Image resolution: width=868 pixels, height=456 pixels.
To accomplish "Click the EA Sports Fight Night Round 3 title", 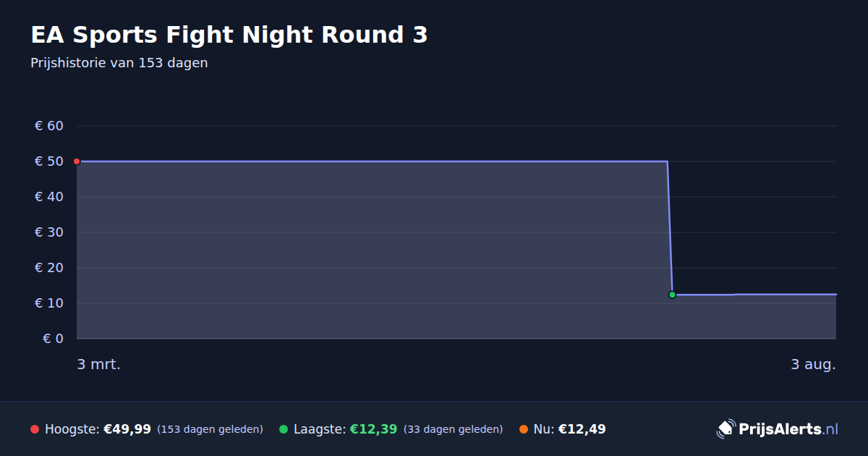I will click(x=229, y=35).
